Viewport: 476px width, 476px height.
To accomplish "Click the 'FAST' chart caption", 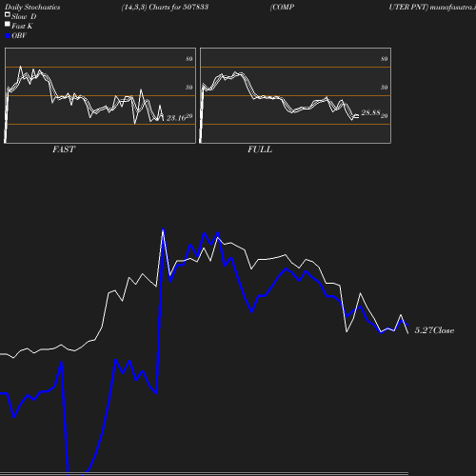I will tap(64, 149).
